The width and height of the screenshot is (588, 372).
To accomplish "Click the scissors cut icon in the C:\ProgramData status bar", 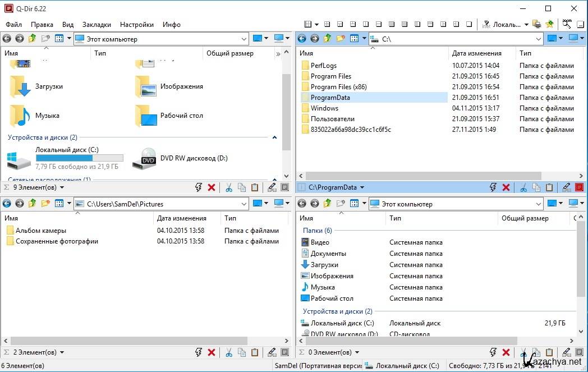I will tap(523, 187).
